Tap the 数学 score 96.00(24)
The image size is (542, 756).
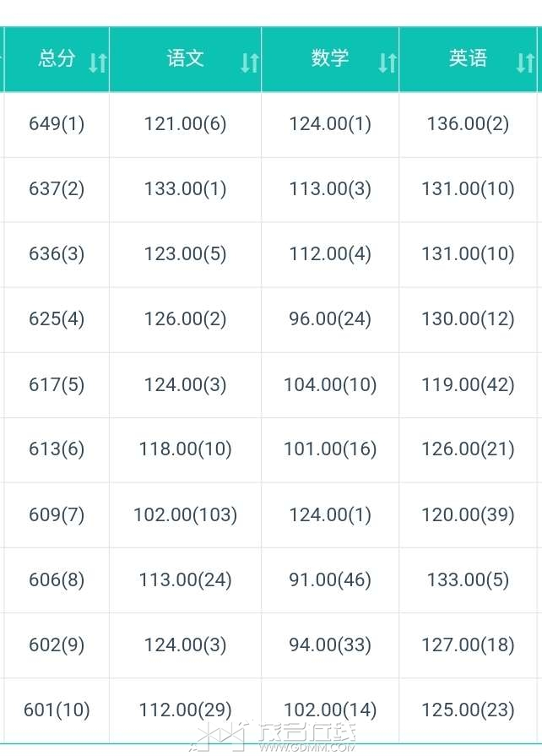pyautogui.click(x=330, y=318)
